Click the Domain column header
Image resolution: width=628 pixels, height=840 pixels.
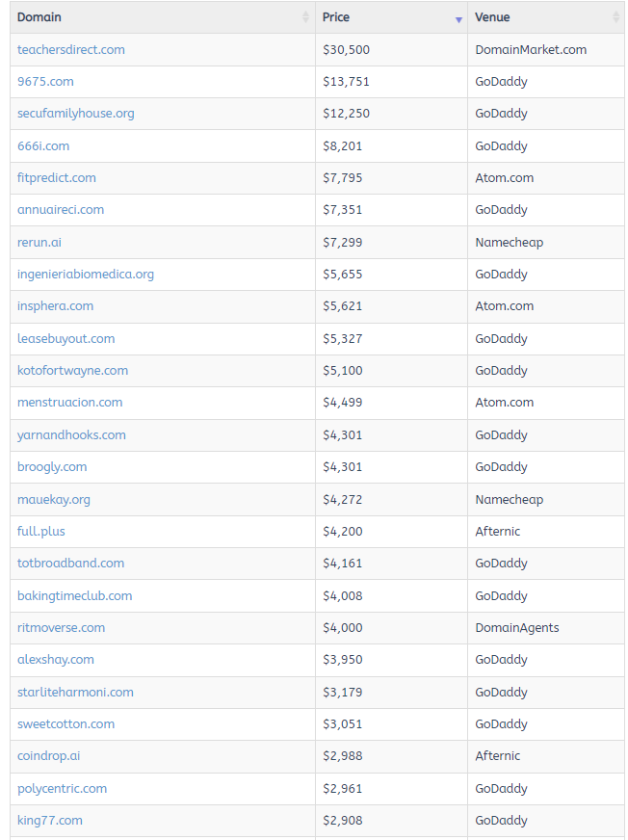39,17
